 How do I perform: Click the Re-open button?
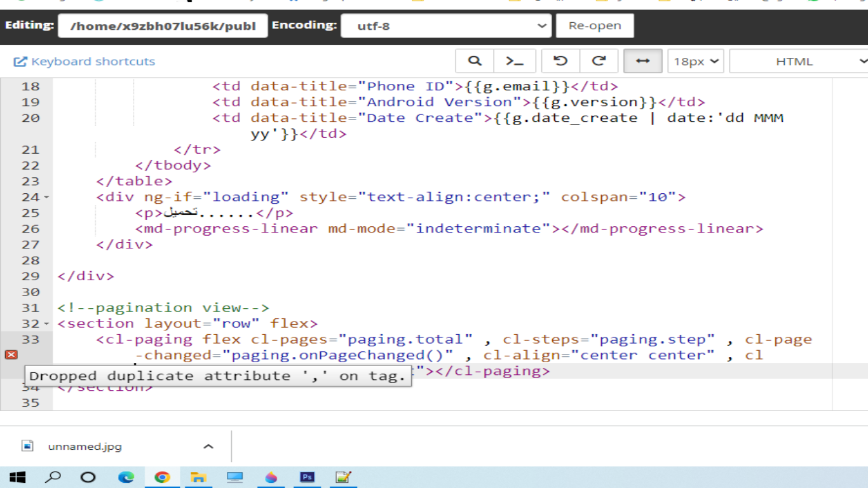click(x=595, y=26)
